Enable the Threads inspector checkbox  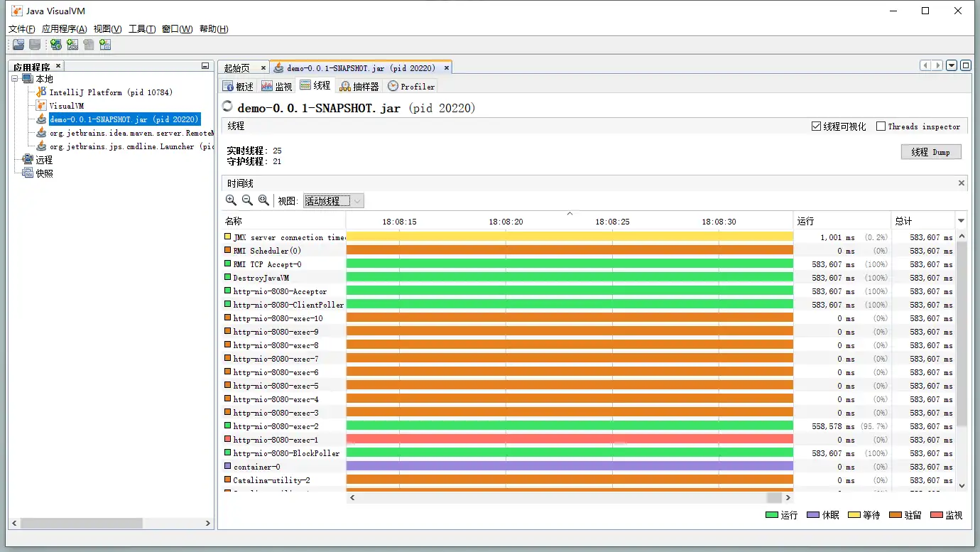pyautogui.click(x=881, y=126)
